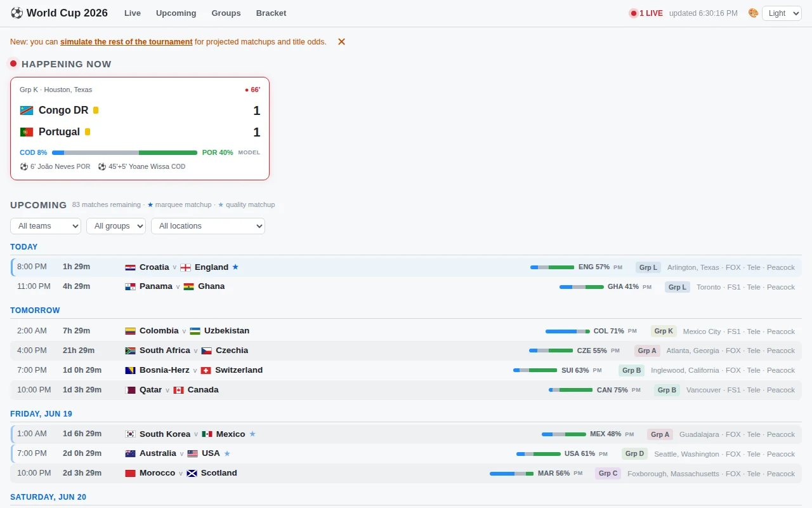Click the Scotland flag icon

pyautogui.click(x=192, y=473)
